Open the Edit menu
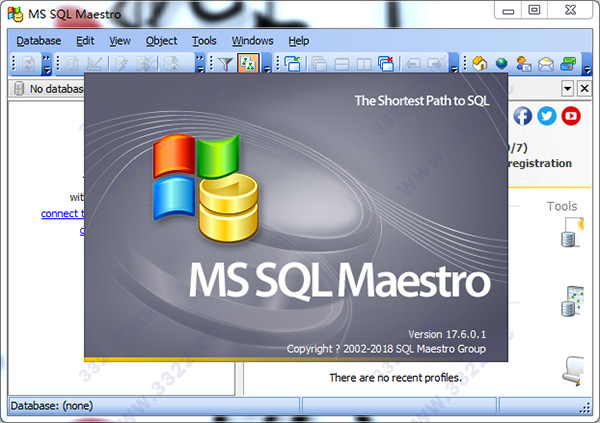 pyautogui.click(x=85, y=41)
